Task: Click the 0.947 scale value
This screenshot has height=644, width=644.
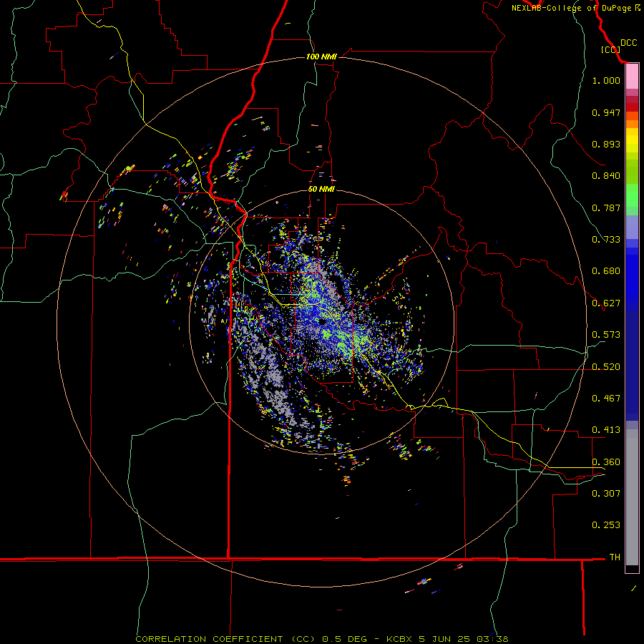Action: click(x=606, y=112)
